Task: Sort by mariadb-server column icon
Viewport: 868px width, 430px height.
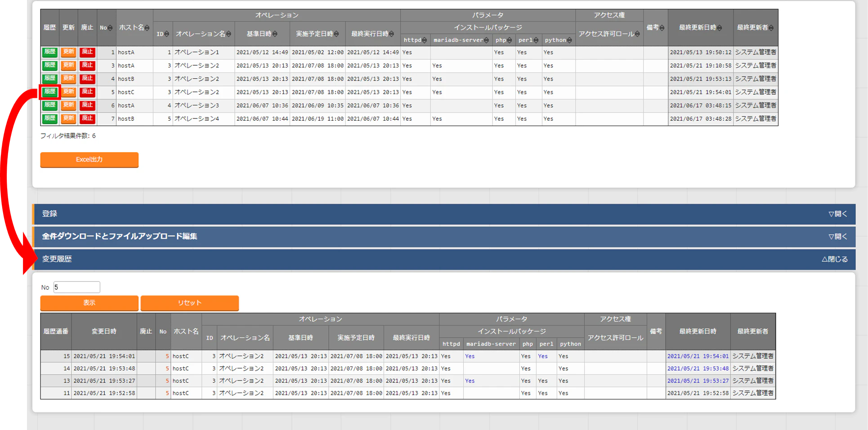Action: [x=487, y=41]
